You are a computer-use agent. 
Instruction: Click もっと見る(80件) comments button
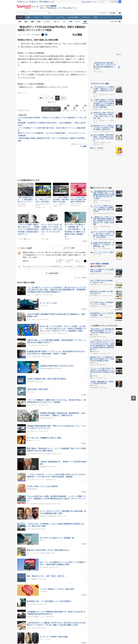[x=52, y=273]
